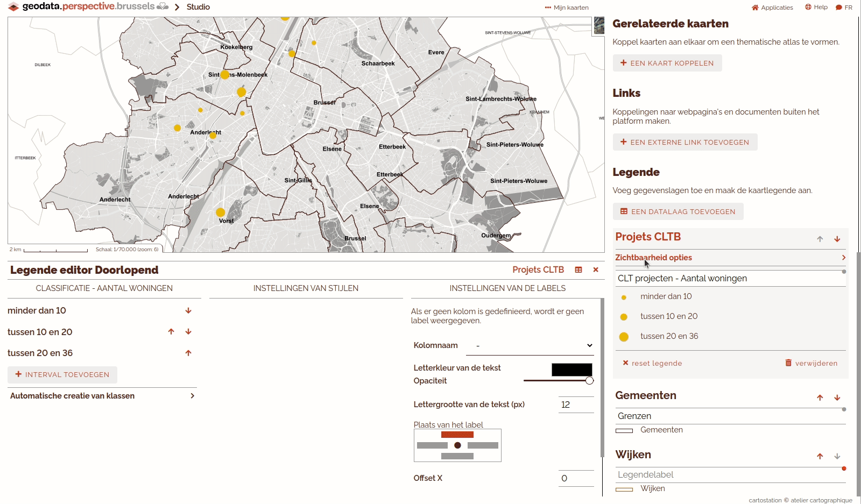Viewport: 861px width, 504px height.
Task: Open the Applicaties home icon link
Action: click(x=772, y=8)
